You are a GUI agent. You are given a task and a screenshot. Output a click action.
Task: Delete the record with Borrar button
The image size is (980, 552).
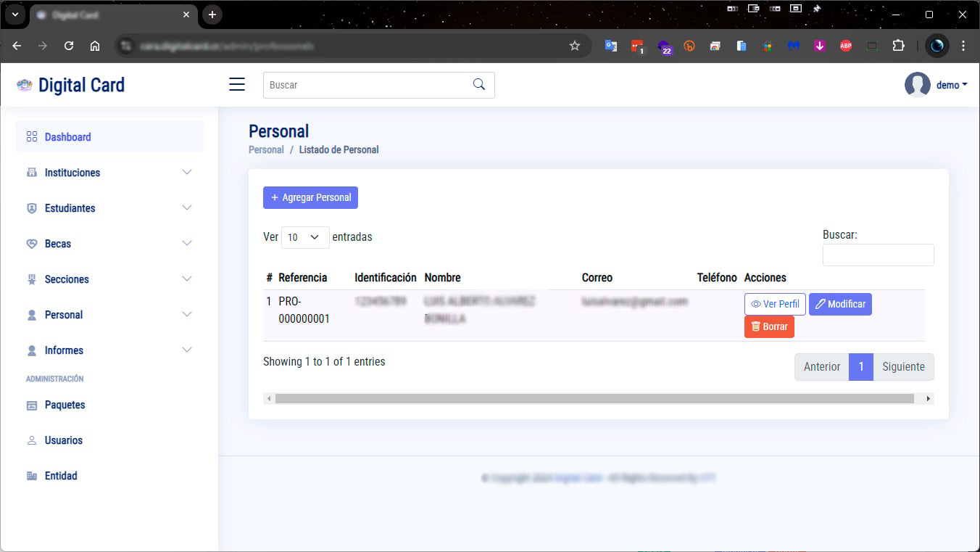coord(769,326)
